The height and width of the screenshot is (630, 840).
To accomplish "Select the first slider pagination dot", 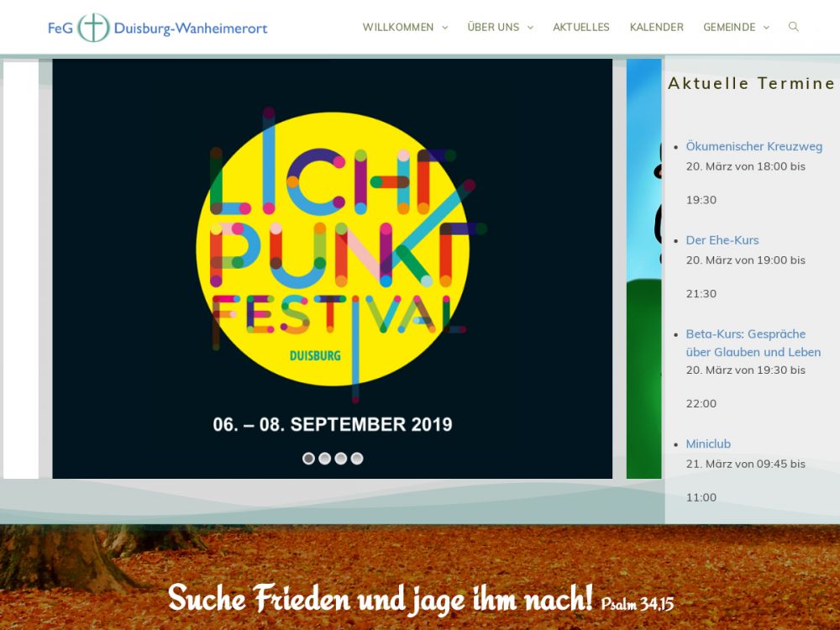I will [x=308, y=459].
